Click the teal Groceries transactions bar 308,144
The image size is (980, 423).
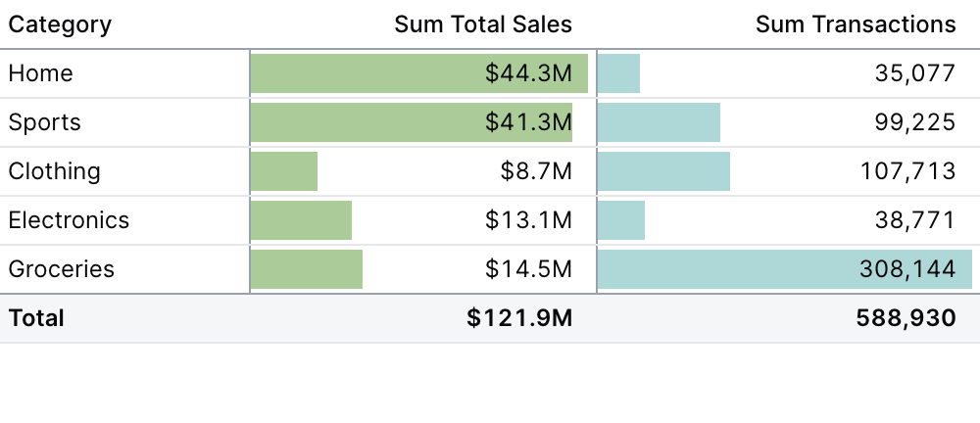click(x=784, y=269)
